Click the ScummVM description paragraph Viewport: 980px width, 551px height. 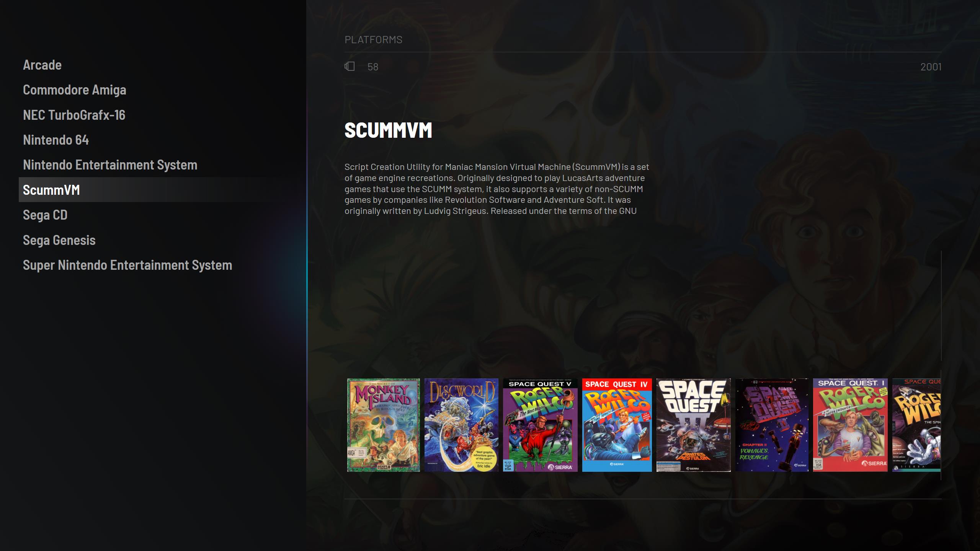click(x=497, y=189)
